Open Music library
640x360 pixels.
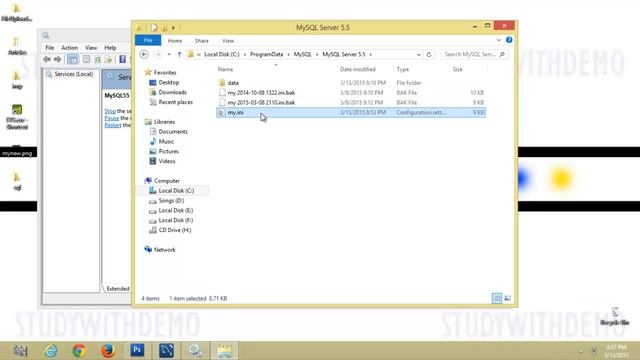[x=166, y=141]
